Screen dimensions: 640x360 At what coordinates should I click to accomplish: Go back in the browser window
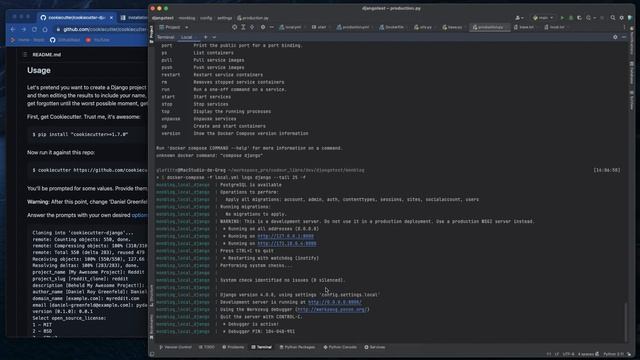tap(13, 29)
